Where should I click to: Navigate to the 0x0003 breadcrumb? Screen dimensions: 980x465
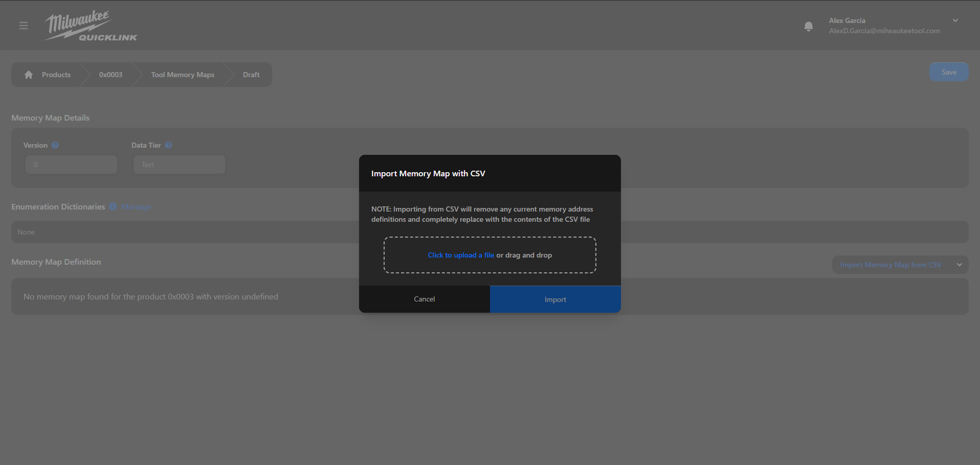click(x=111, y=75)
